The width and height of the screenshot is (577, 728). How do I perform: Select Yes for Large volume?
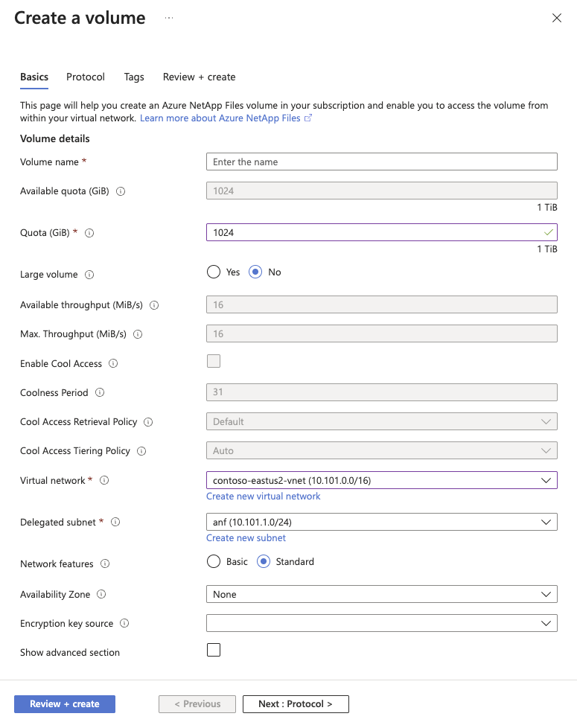point(214,272)
